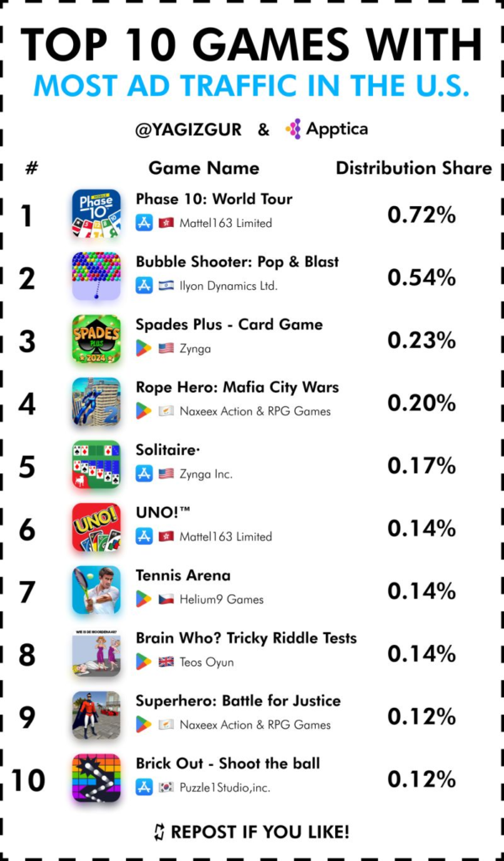
Task: Click the repost arrows icon
Action: click(x=160, y=832)
